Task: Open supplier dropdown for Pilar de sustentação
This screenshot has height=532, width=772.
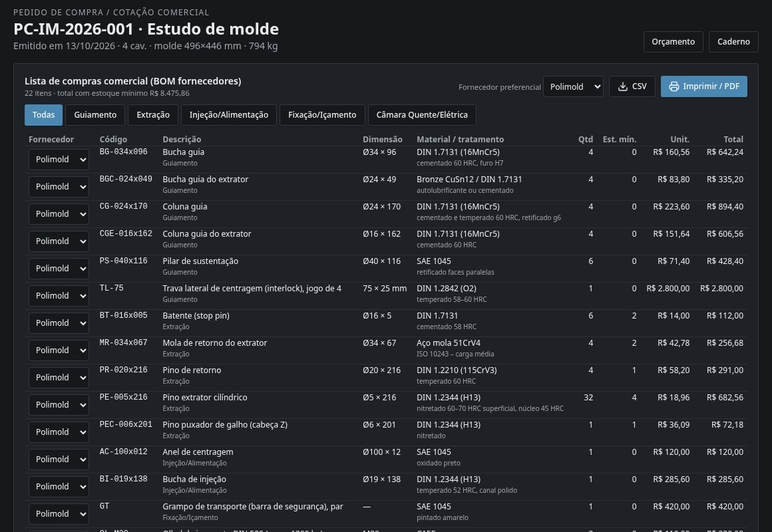Action: (59, 268)
